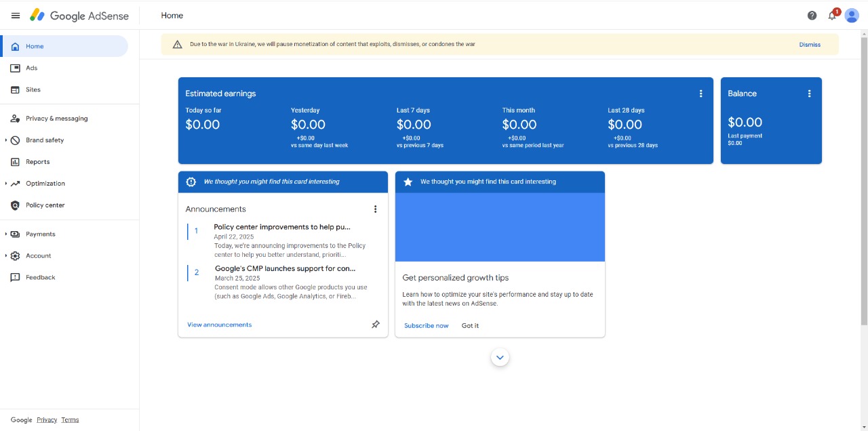Image resolution: width=868 pixels, height=431 pixels.
Task: Open the main hamburger menu
Action: click(16, 16)
